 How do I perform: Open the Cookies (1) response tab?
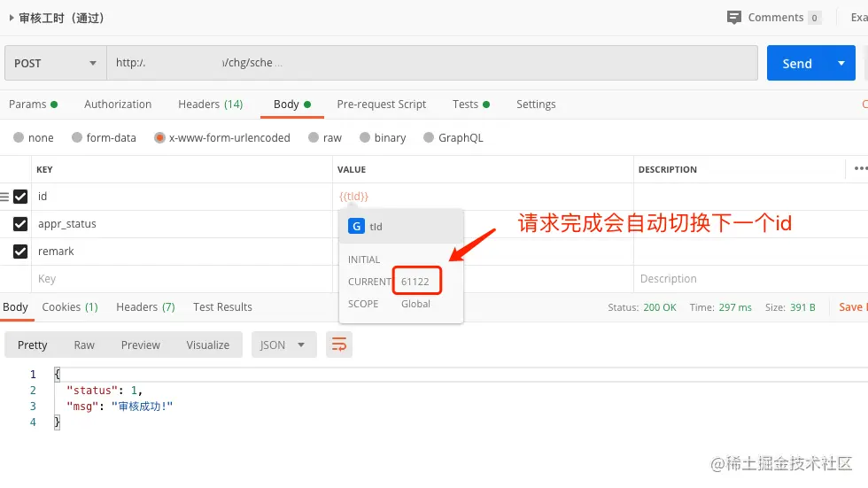(70, 307)
